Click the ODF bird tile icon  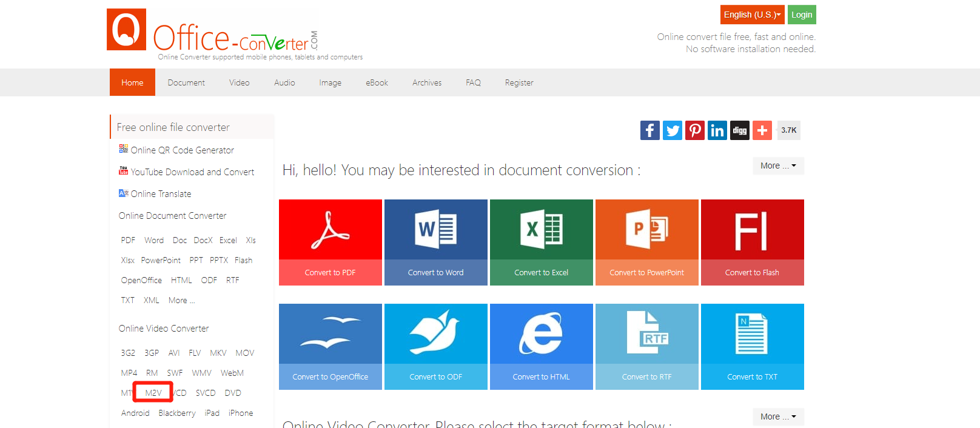435,332
